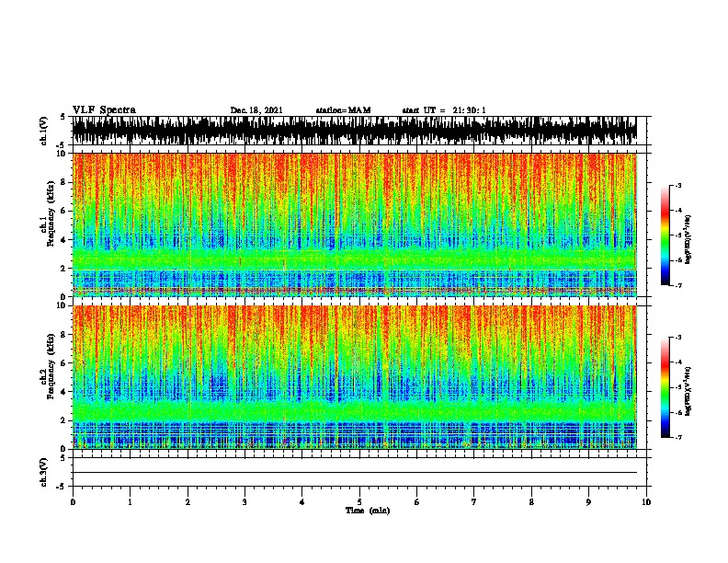Screen dimensions: 728x563
Task: Click inside the ch.1 spectrogram panel
Action: click(355, 224)
